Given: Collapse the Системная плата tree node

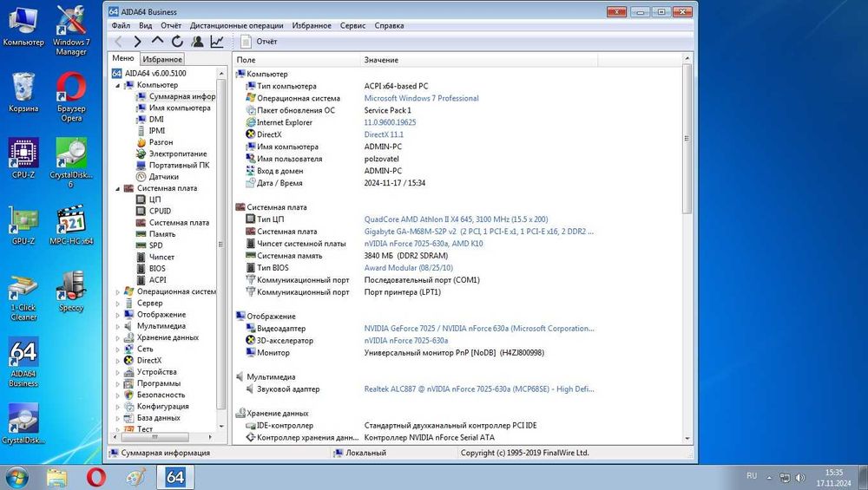Looking at the screenshot, I should pyautogui.click(x=117, y=188).
